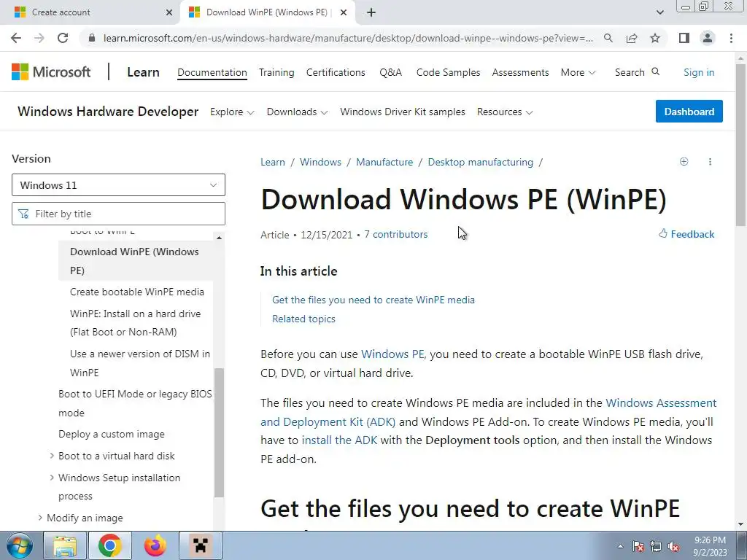Viewport: 747px width, 560px height.
Task: Close the Create account tab
Action: pyautogui.click(x=169, y=12)
